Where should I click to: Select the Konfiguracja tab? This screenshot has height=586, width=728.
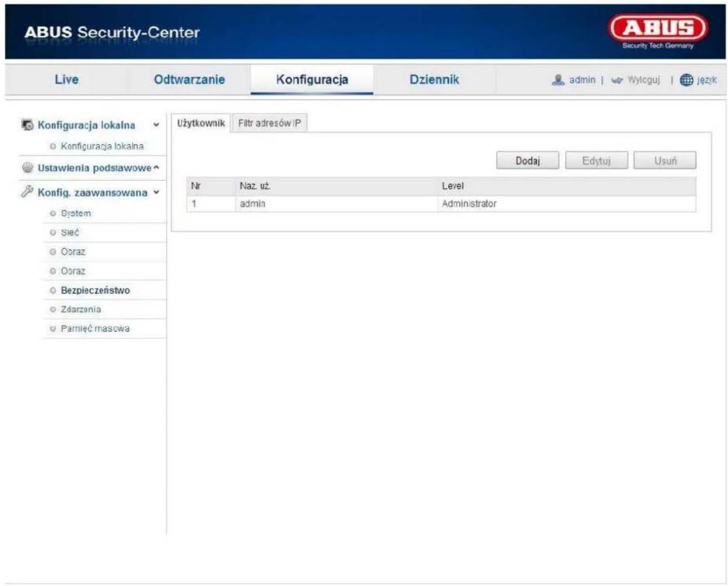point(312,79)
